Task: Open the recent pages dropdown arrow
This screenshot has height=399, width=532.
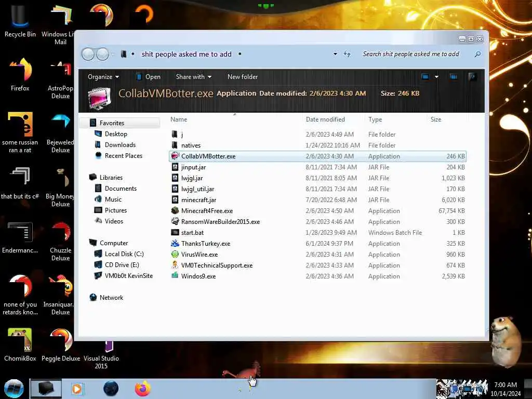Action: tap(113, 54)
